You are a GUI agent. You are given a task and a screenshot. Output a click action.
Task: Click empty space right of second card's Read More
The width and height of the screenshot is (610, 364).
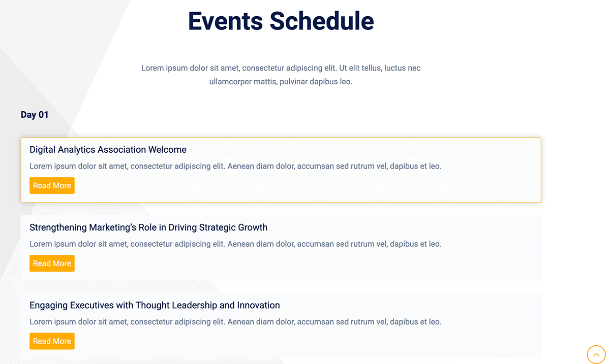305,263
